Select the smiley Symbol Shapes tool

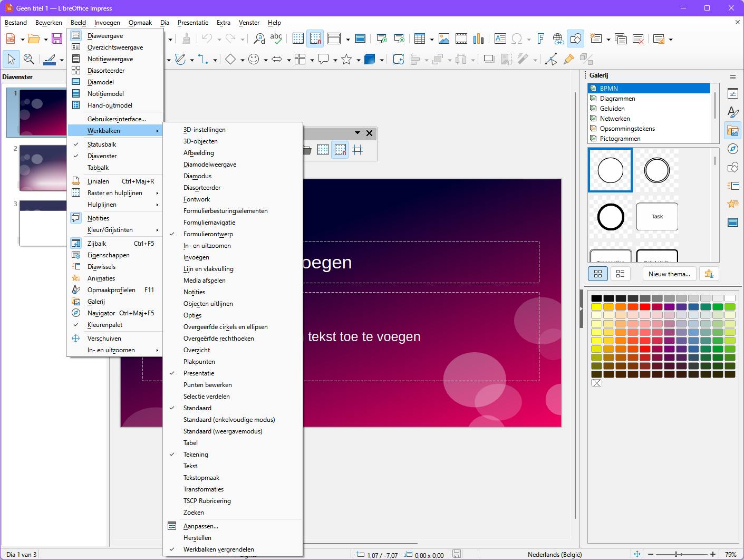tap(254, 60)
